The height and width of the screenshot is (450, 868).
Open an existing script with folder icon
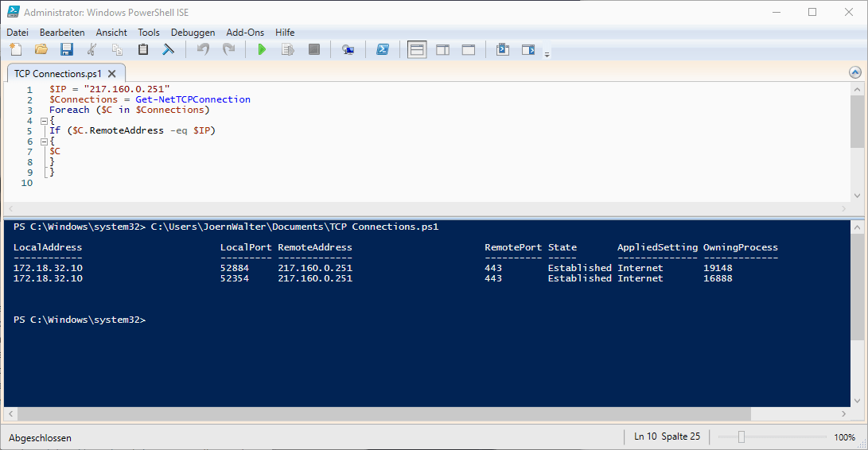point(41,50)
